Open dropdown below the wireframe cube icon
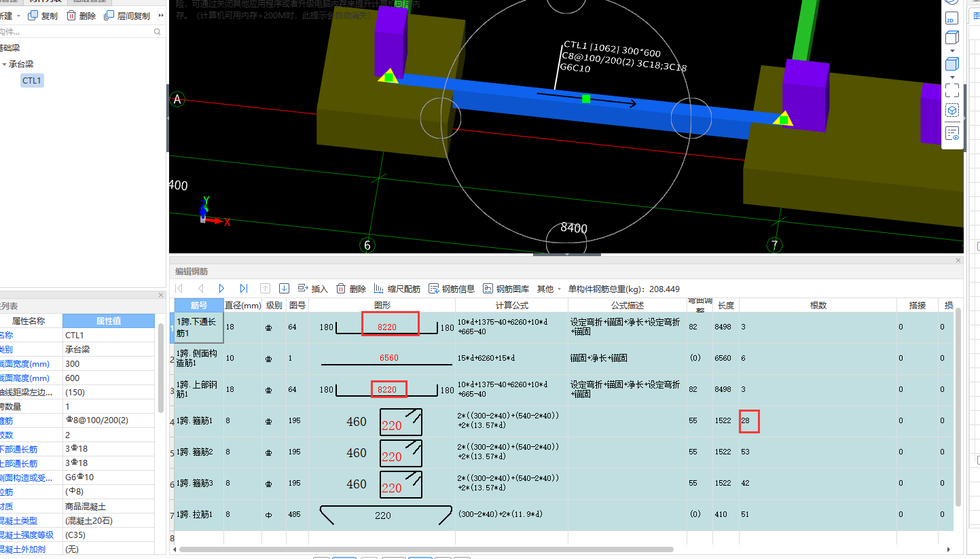980x559 pixels. tap(951, 51)
